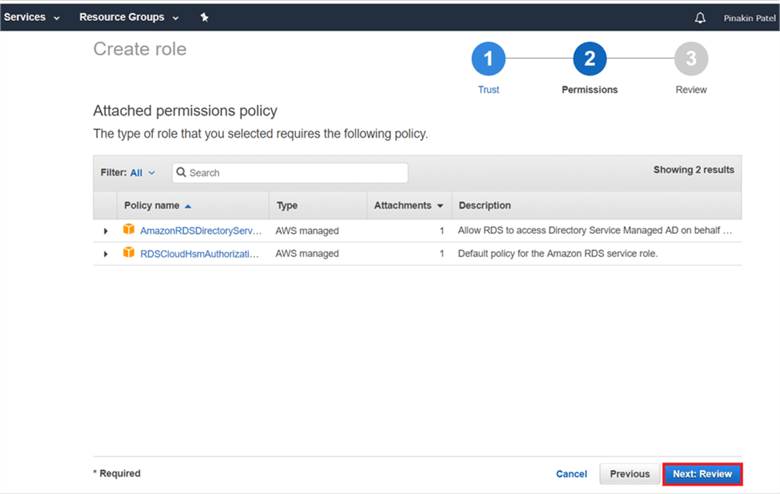Sort by Attachments column
The height and width of the screenshot is (494, 780).
pos(408,205)
